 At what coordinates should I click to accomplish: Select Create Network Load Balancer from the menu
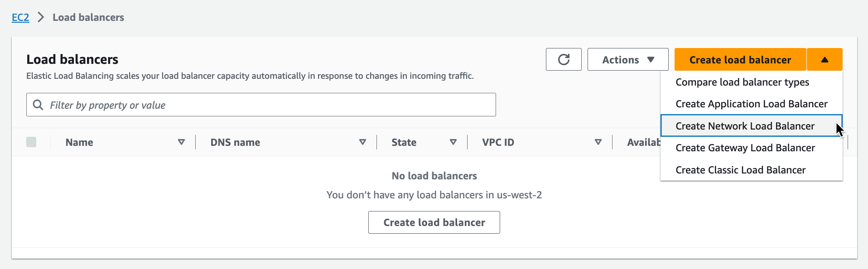point(744,126)
